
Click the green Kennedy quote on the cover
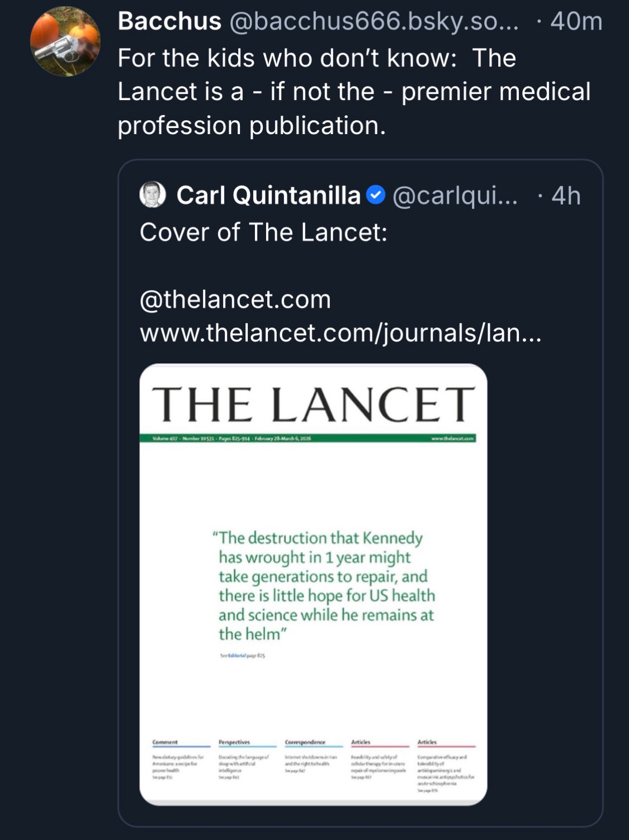point(325,585)
